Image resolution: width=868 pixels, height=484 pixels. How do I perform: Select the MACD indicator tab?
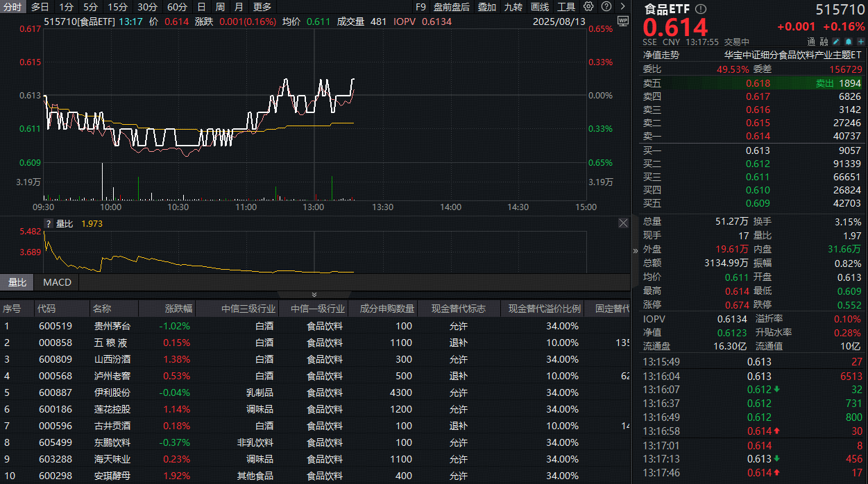click(57, 282)
